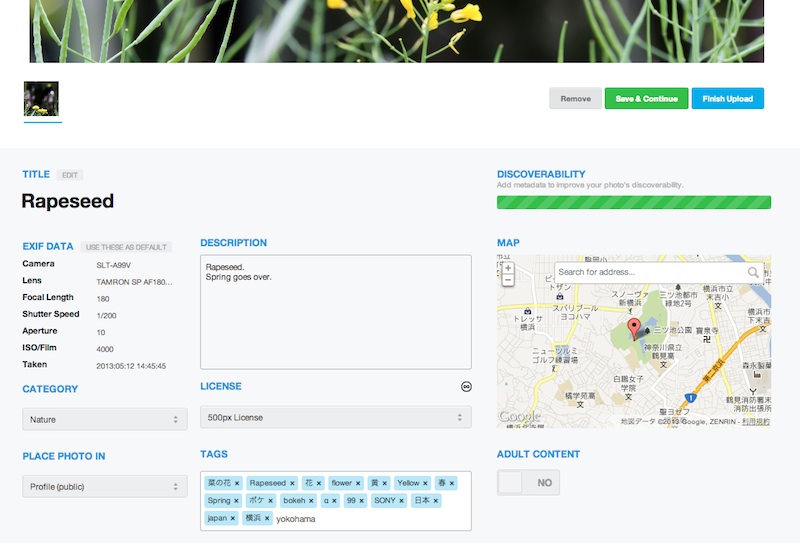Remove the SONY tag
This screenshot has width=800, height=543.
tap(401, 501)
